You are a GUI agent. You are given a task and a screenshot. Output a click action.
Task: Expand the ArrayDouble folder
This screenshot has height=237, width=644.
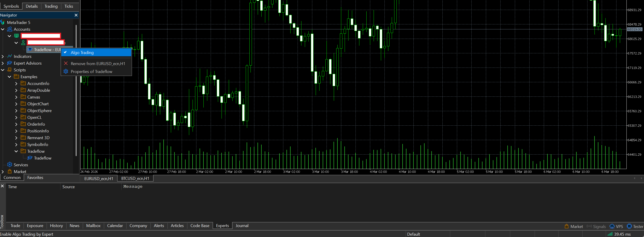tap(16, 90)
